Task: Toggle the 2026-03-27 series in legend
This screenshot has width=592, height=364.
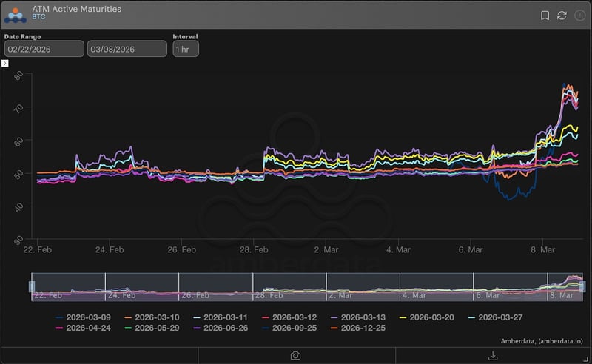Action: point(495,317)
